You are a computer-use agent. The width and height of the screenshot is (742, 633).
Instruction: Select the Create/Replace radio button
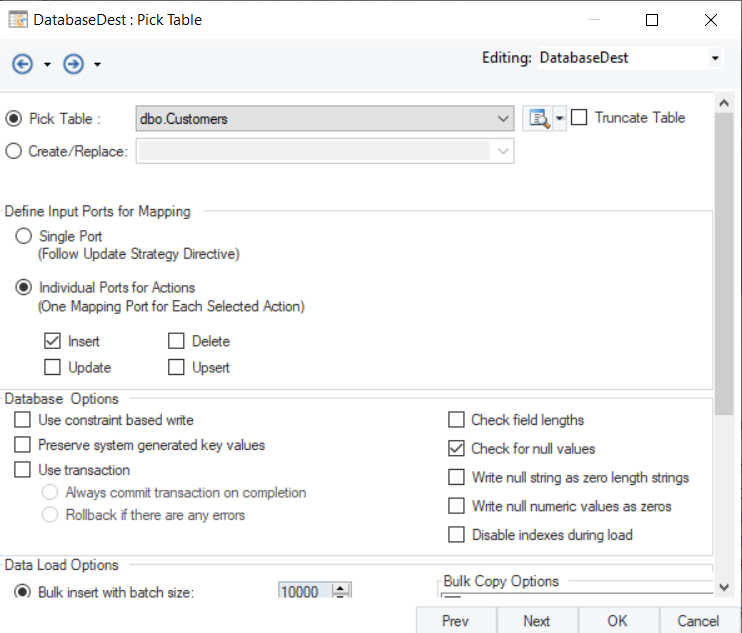(13, 151)
